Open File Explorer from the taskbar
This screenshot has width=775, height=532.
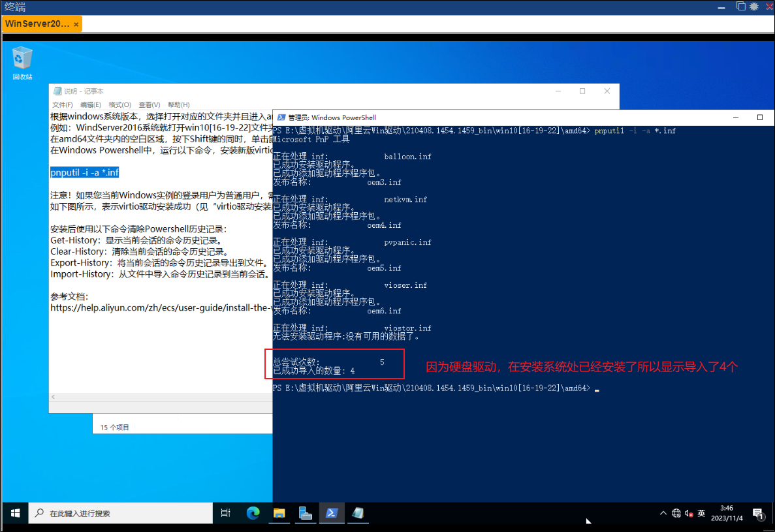pyautogui.click(x=279, y=513)
